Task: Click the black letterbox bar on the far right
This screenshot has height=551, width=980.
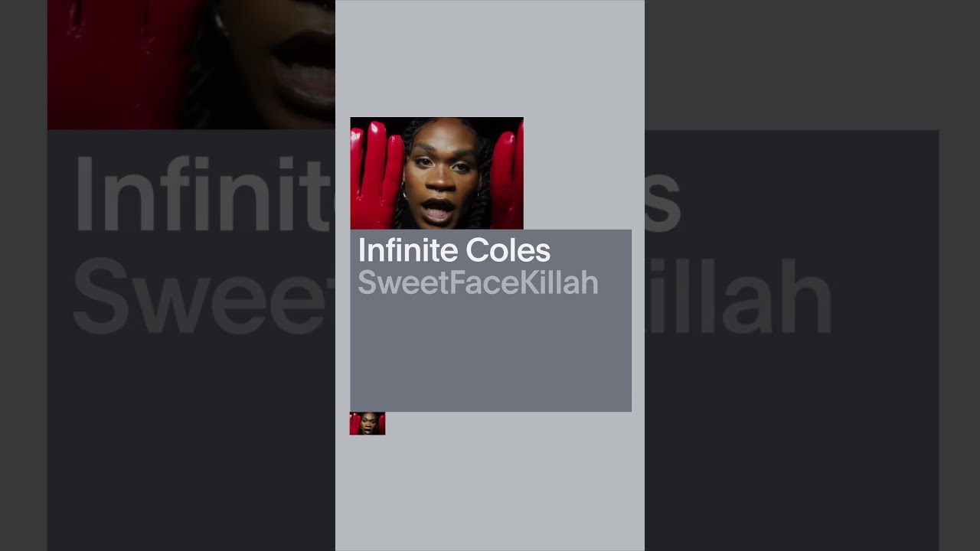Action: [x=959, y=275]
